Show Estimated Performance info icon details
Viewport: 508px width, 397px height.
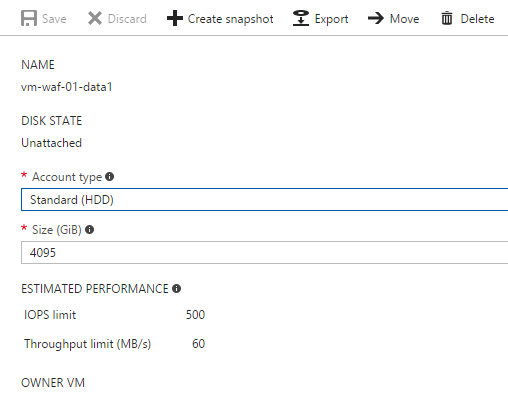click(176, 289)
